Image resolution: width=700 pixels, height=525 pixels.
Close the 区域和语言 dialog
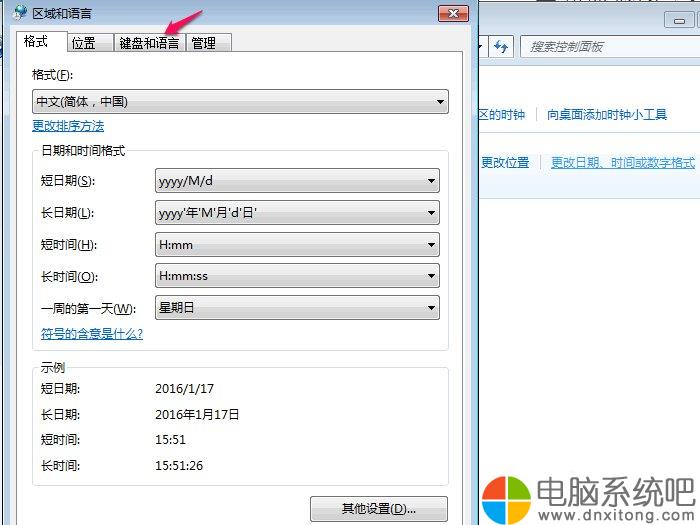tap(453, 13)
